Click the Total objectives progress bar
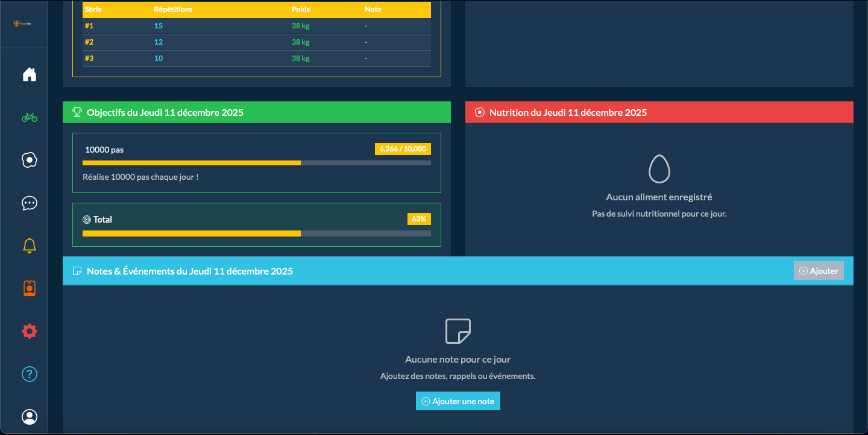The height and width of the screenshot is (435, 868). (257, 233)
